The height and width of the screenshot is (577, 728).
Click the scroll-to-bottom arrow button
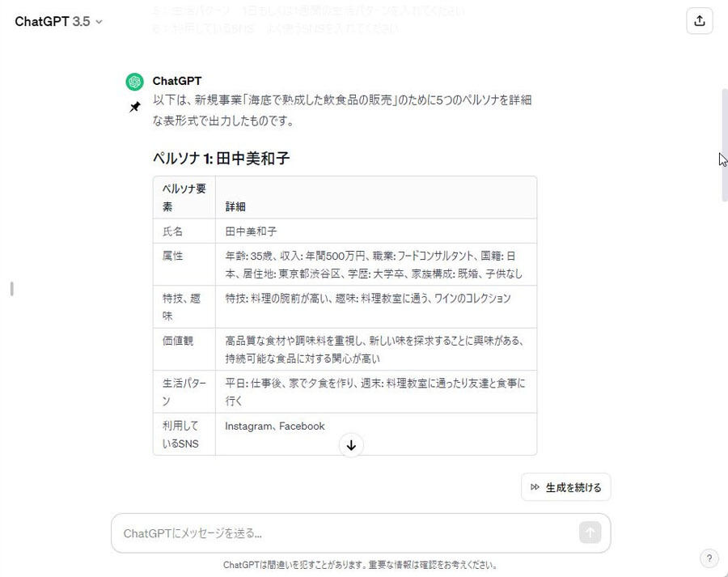(x=351, y=445)
